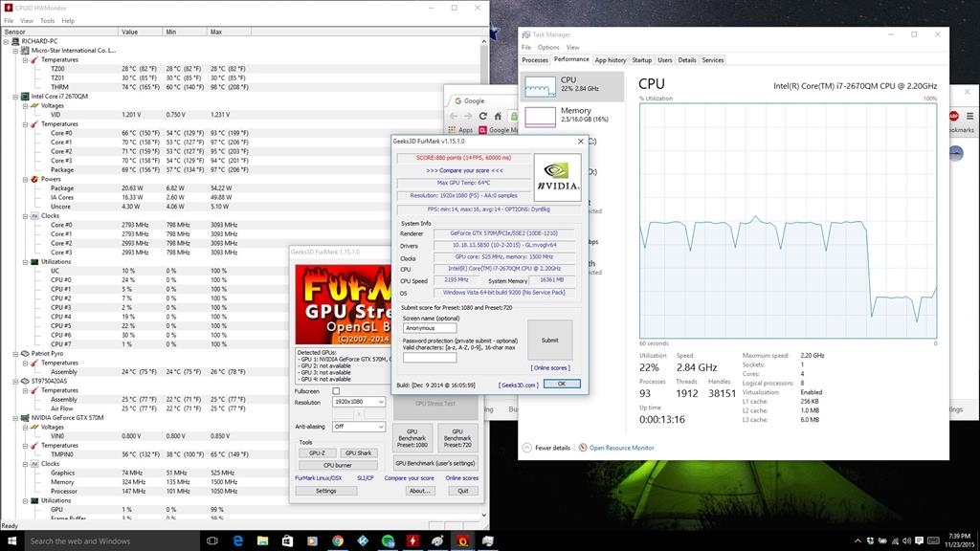Image resolution: width=980 pixels, height=551 pixels.
Task: Switch to the Startup tab in Task Manager
Action: (x=642, y=60)
